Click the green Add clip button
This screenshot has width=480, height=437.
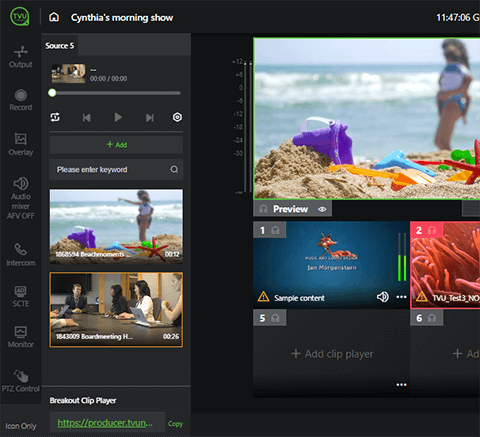(116, 145)
